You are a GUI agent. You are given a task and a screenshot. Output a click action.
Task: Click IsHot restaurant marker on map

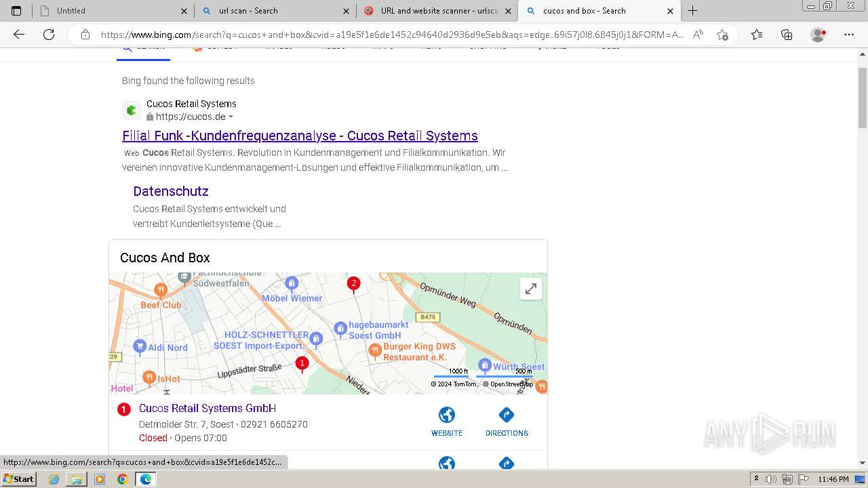coord(150,377)
